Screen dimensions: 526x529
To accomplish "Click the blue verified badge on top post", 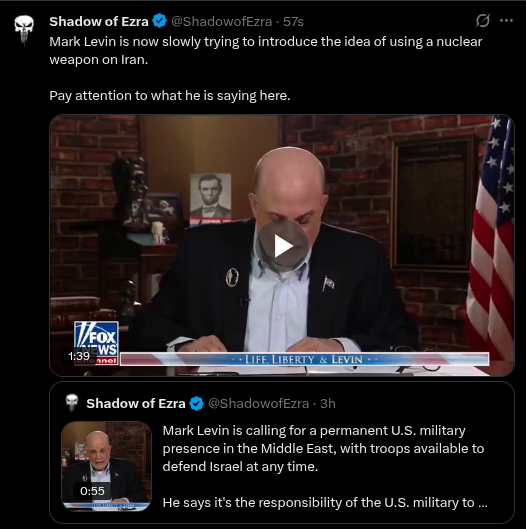I will pos(159,21).
